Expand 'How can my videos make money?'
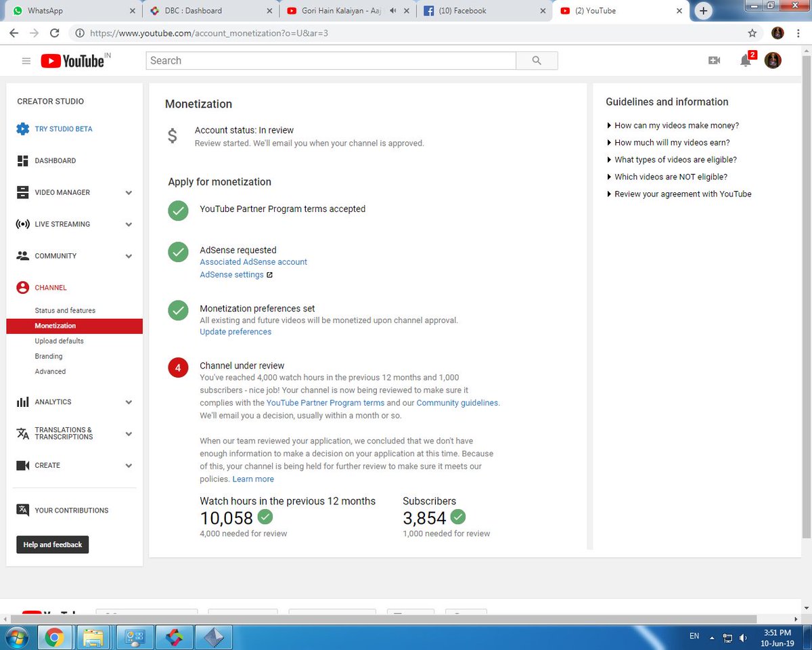812x650 pixels. [x=673, y=125]
